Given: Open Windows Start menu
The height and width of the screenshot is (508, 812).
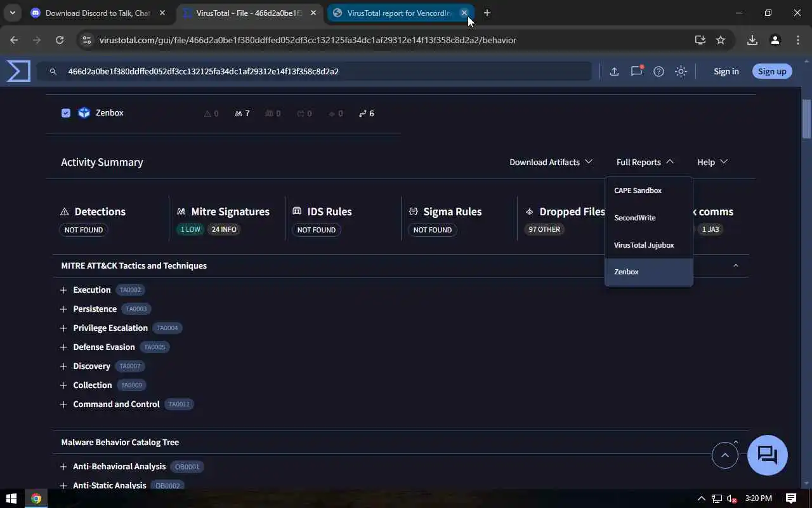Looking at the screenshot, I should pyautogui.click(x=11, y=498).
